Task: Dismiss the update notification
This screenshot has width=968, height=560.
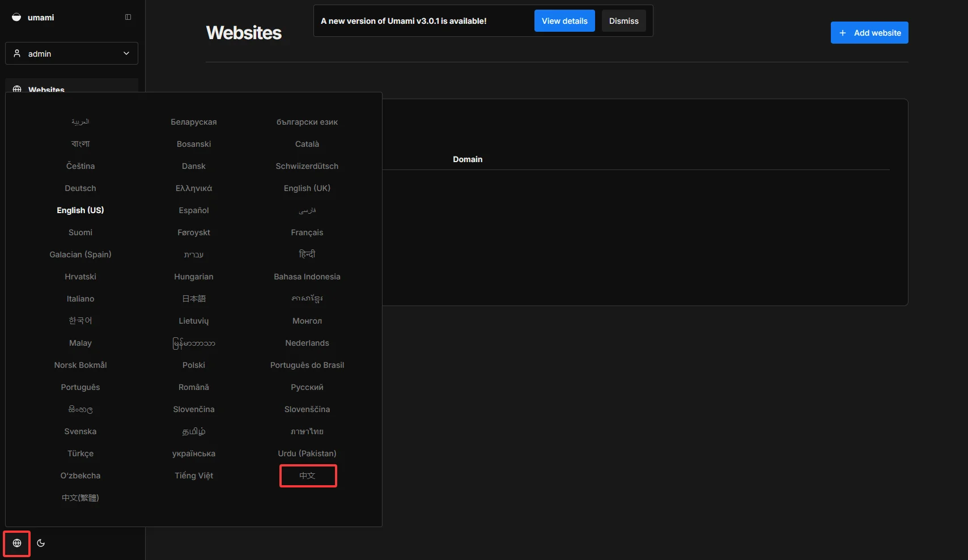Action: (x=623, y=21)
